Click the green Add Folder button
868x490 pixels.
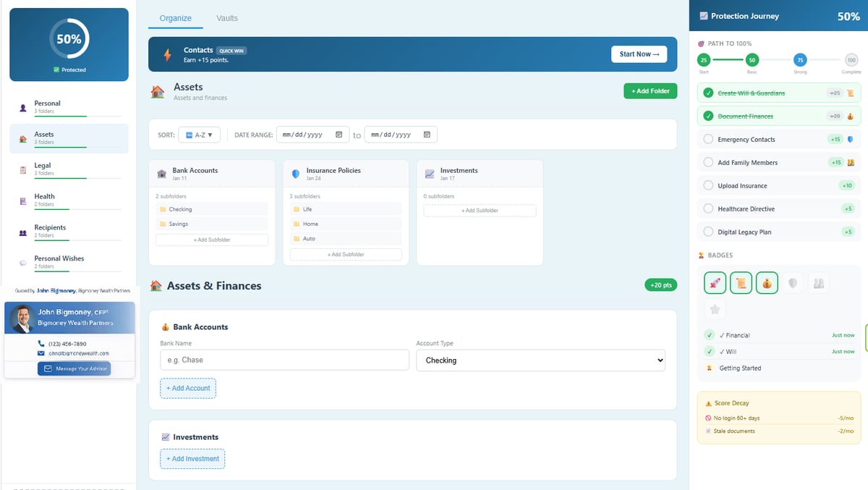pos(650,90)
